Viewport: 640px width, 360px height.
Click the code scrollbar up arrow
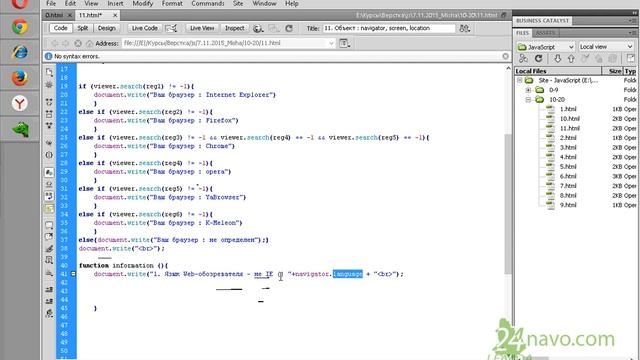tap(508, 68)
